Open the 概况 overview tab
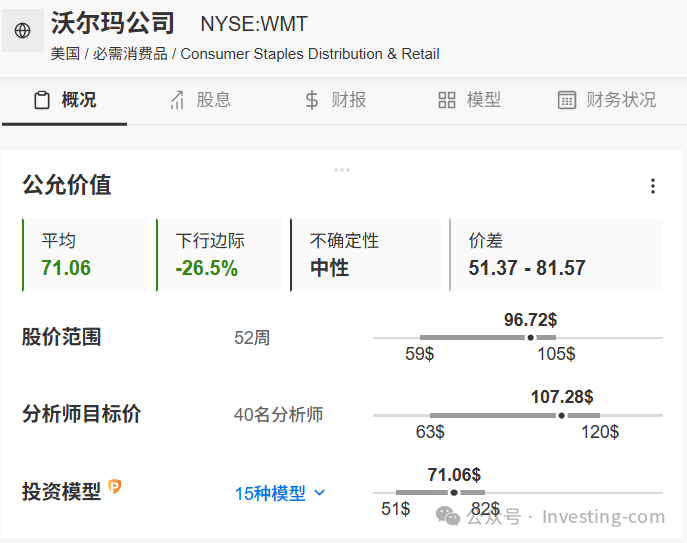The height and width of the screenshot is (543, 687). point(64,100)
